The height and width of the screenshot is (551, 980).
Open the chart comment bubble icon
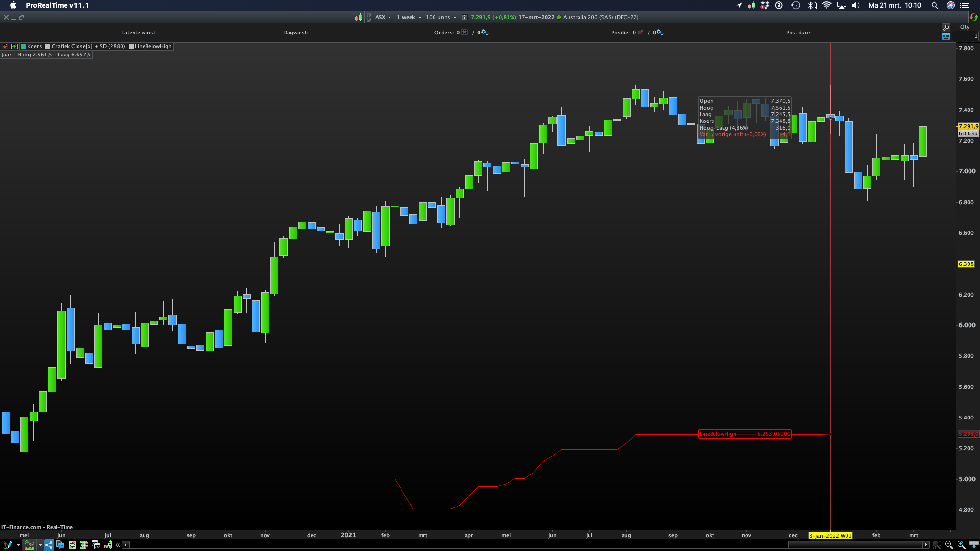[x=60, y=545]
